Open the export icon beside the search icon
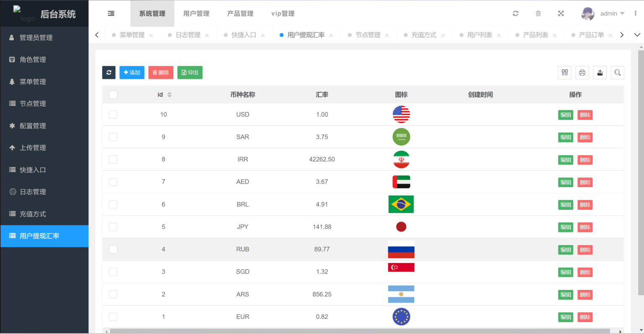The width and height of the screenshot is (644, 334). click(600, 72)
